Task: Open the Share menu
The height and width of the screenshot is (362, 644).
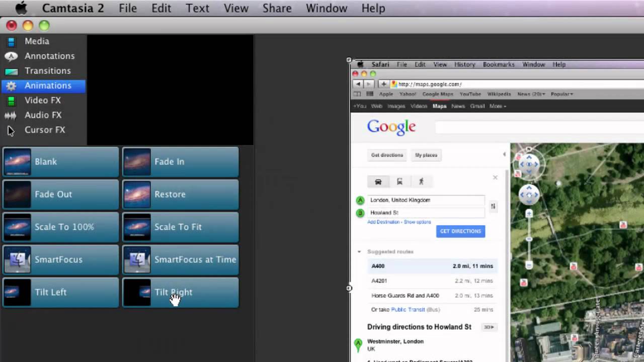Action: pos(277,9)
